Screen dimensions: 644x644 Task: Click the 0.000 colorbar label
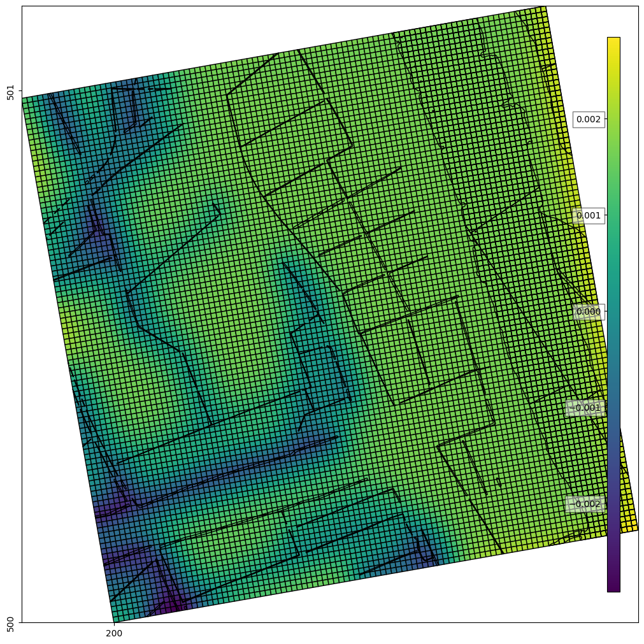[589, 311]
